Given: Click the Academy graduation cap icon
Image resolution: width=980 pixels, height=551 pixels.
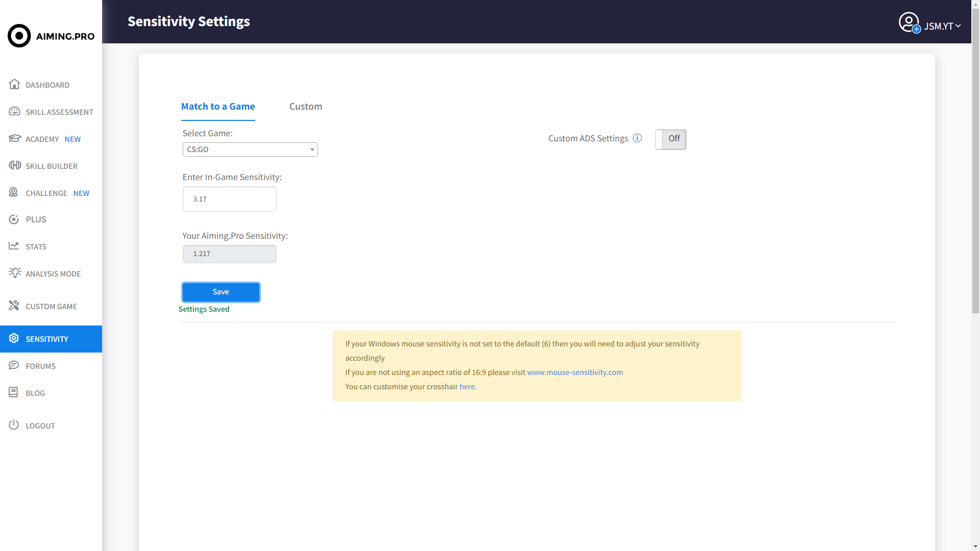Looking at the screenshot, I should tap(14, 138).
